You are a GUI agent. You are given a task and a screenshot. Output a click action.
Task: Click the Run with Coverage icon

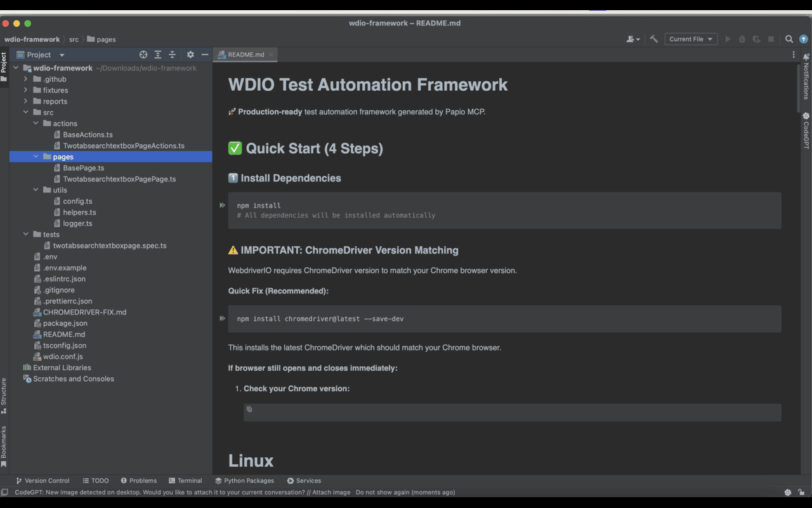(756, 39)
